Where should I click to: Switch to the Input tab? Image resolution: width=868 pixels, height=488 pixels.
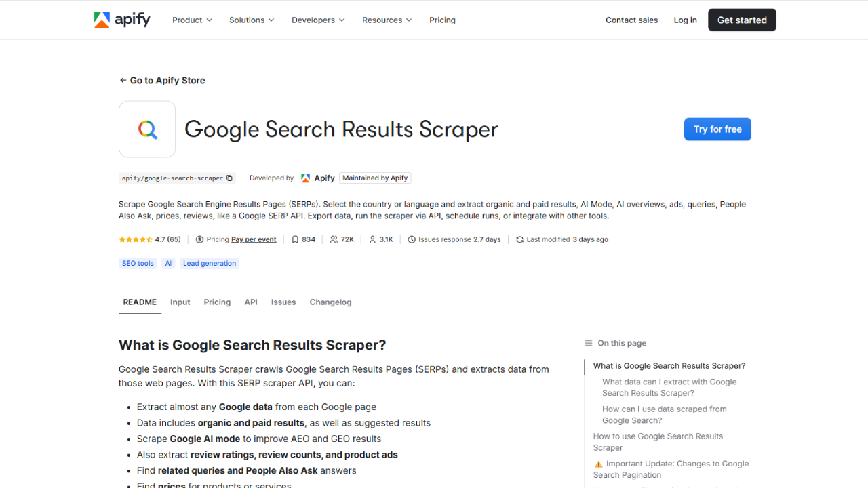pyautogui.click(x=180, y=302)
